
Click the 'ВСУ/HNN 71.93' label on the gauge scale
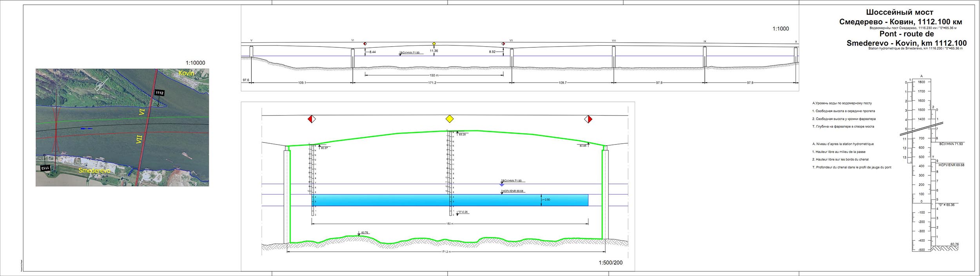[x=951, y=144]
